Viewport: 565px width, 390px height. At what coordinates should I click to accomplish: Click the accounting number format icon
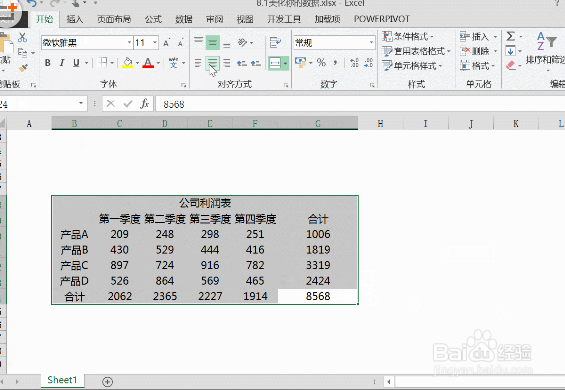(x=300, y=62)
